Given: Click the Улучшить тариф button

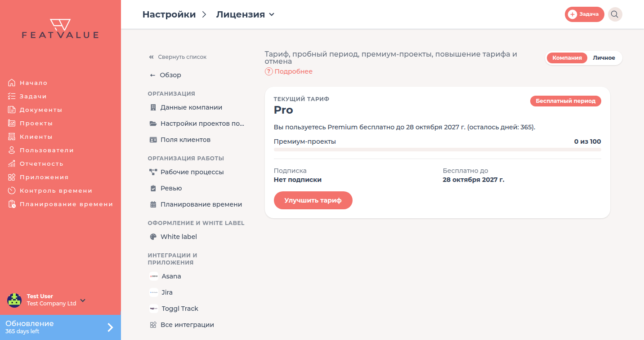Looking at the screenshot, I should pos(313,200).
